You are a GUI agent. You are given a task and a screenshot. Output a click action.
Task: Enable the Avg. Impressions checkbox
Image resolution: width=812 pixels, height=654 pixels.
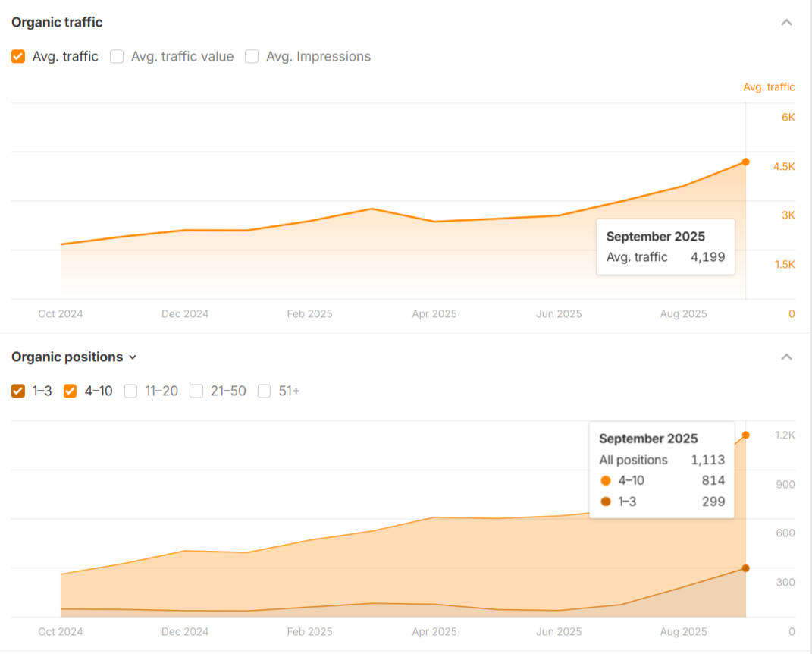tap(252, 56)
